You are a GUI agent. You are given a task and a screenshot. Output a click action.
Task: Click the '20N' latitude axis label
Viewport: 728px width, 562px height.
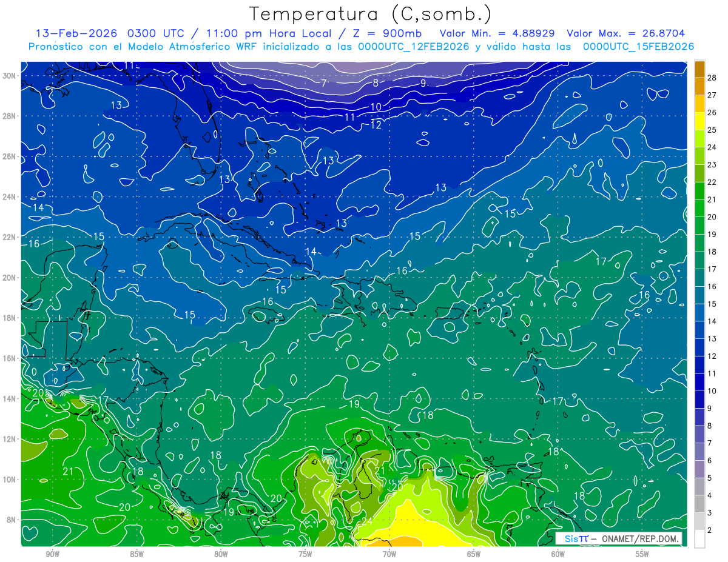click(x=10, y=277)
